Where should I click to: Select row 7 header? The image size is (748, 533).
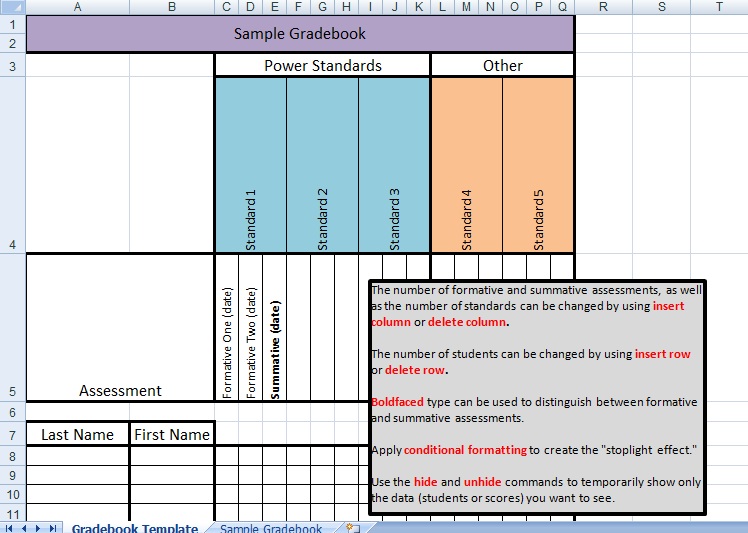click(12, 434)
